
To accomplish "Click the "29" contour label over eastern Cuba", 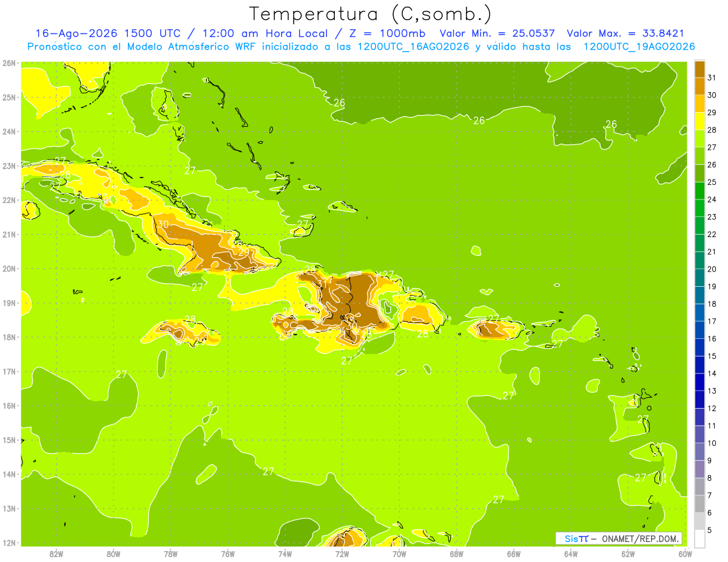I will pos(244,252).
